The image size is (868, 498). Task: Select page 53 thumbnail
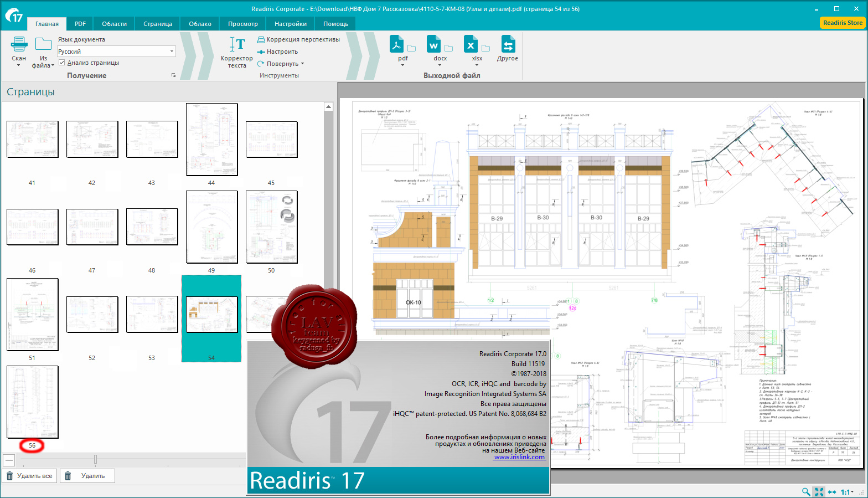point(152,314)
